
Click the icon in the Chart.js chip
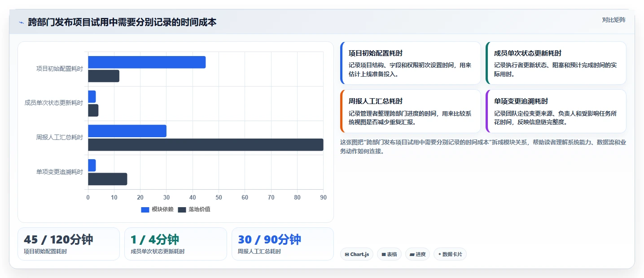coord(347,254)
